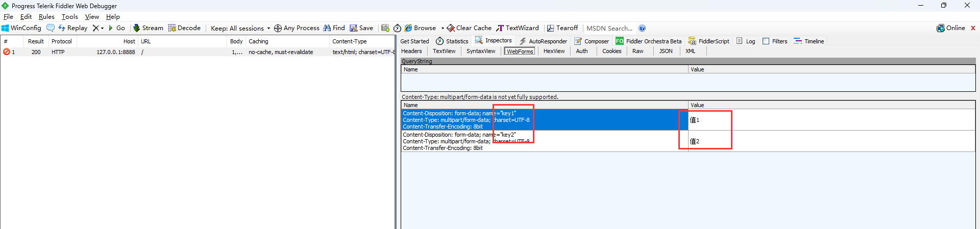This screenshot has height=229, width=980.
Task: Select the Raw inspector tab
Action: coord(638,51)
